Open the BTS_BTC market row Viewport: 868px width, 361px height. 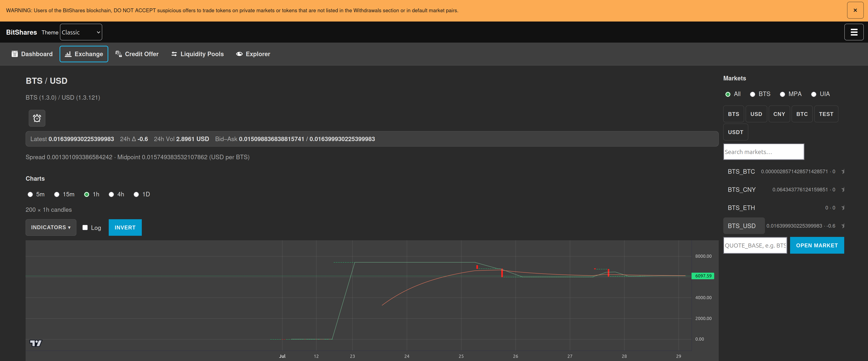(741, 172)
